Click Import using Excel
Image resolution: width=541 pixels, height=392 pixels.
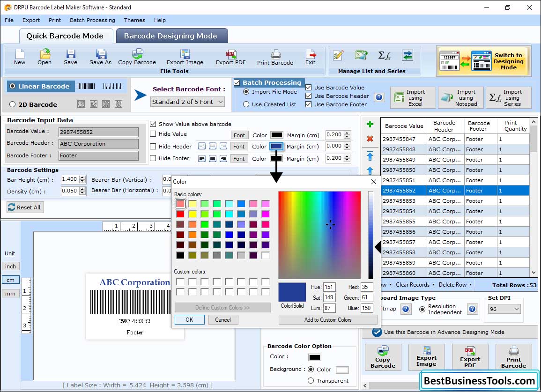pyautogui.click(x=413, y=98)
